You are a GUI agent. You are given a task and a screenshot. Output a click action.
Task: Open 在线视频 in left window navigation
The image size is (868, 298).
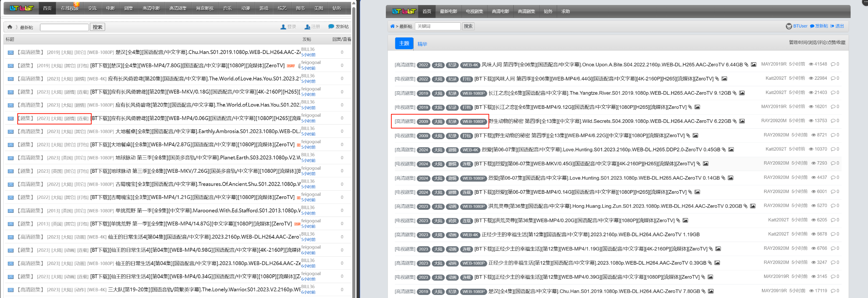(70, 8)
